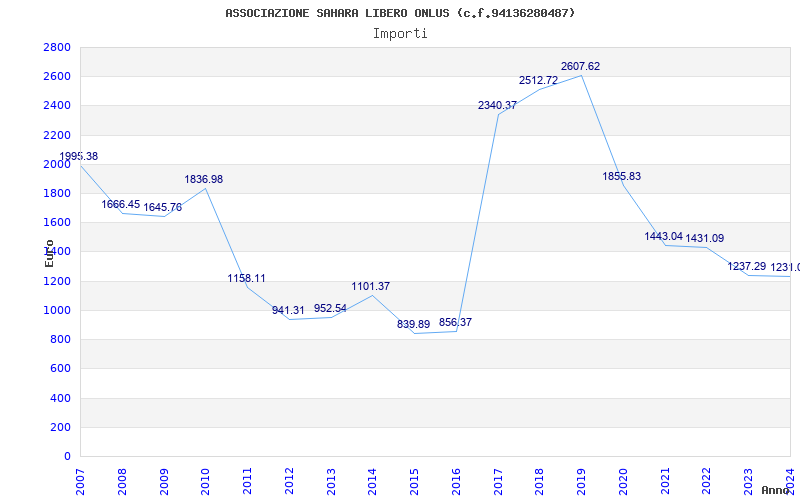Select the data label 1645.76
The width and height of the screenshot is (800, 500).
point(162,208)
